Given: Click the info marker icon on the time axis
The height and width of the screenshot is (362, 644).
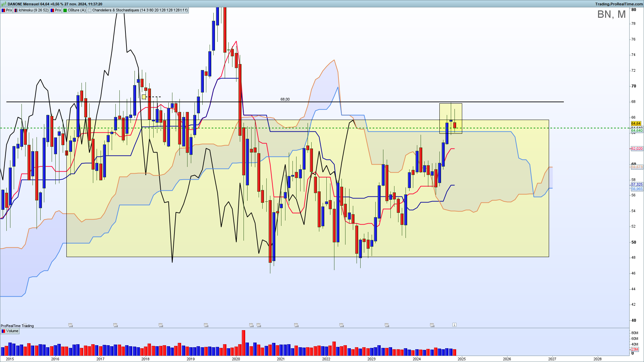Looking at the screenshot, I should pos(454,325).
